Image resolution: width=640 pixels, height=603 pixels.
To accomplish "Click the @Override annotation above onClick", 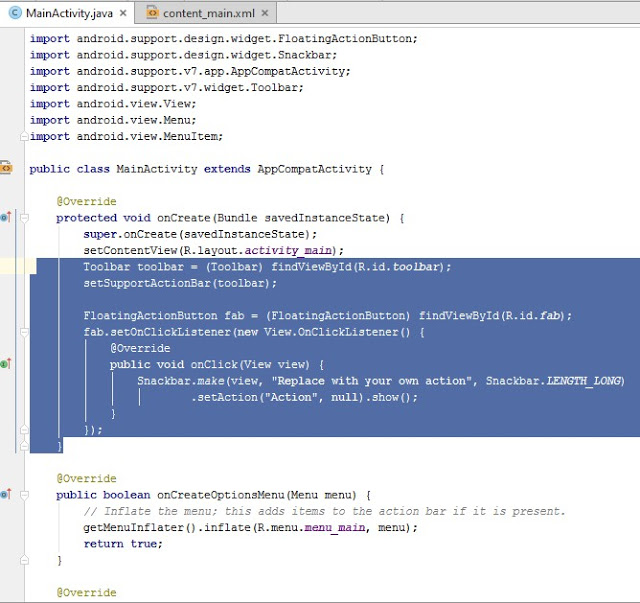I will pyautogui.click(x=140, y=348).
